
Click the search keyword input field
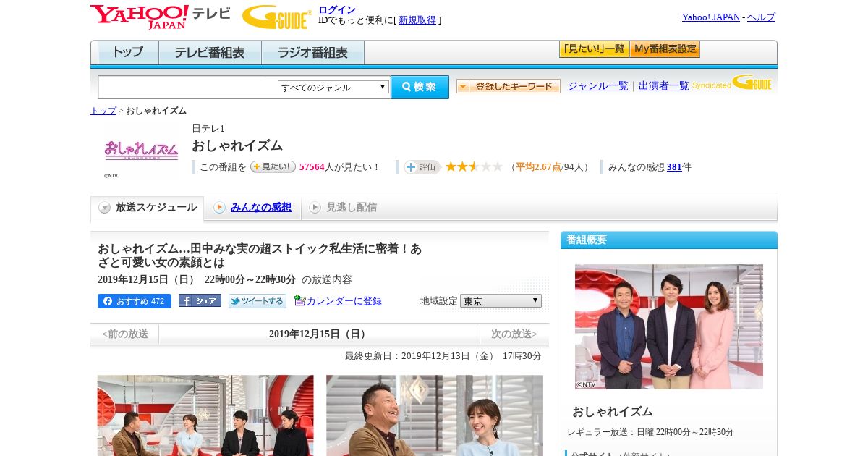click(x=188, y=87)
